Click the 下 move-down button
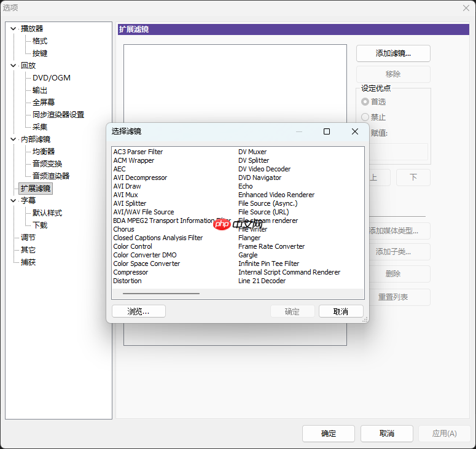The width and height of the screenshot is (476, 449). coord(413,178)
